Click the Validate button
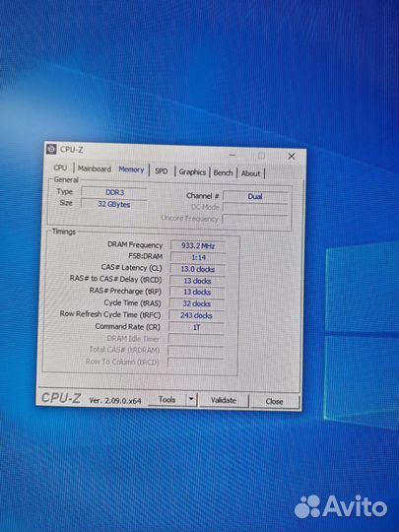 224,400
